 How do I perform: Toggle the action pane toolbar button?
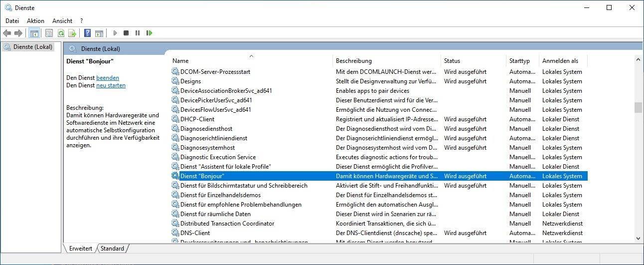coord(99,33)
